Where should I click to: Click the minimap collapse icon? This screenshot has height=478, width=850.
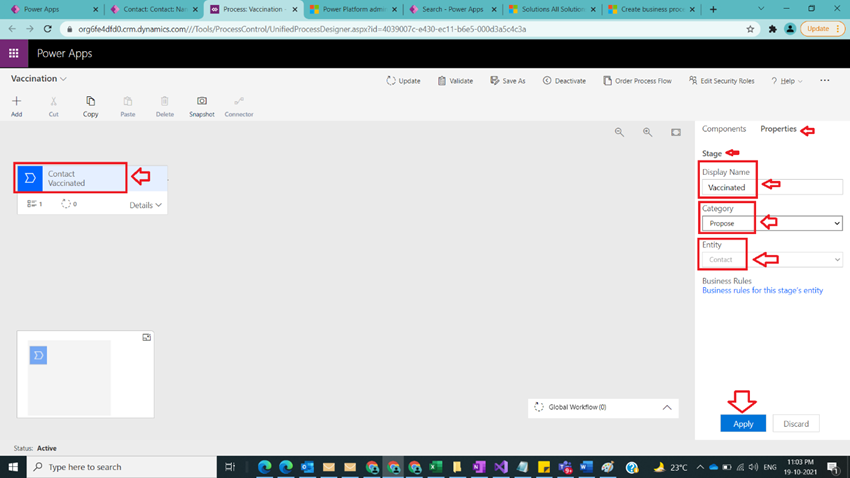146,338
